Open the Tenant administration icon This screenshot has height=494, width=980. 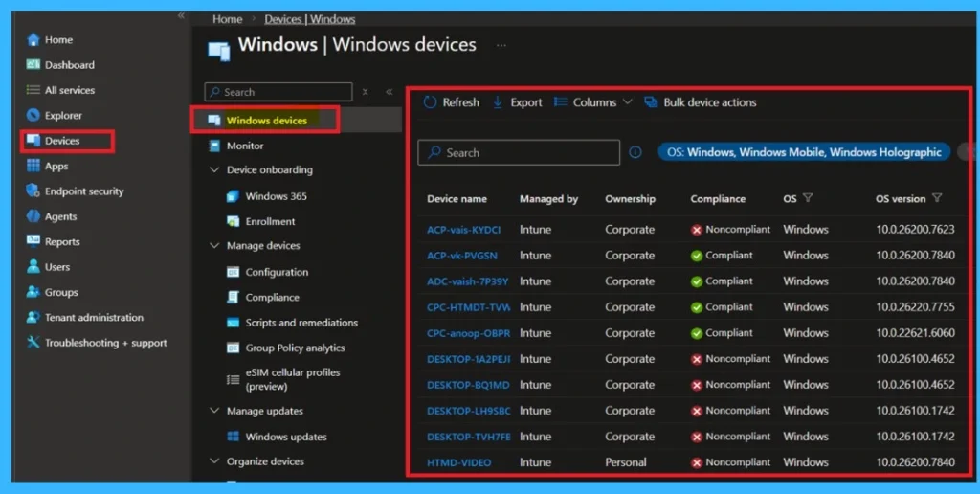pos(33,317)
